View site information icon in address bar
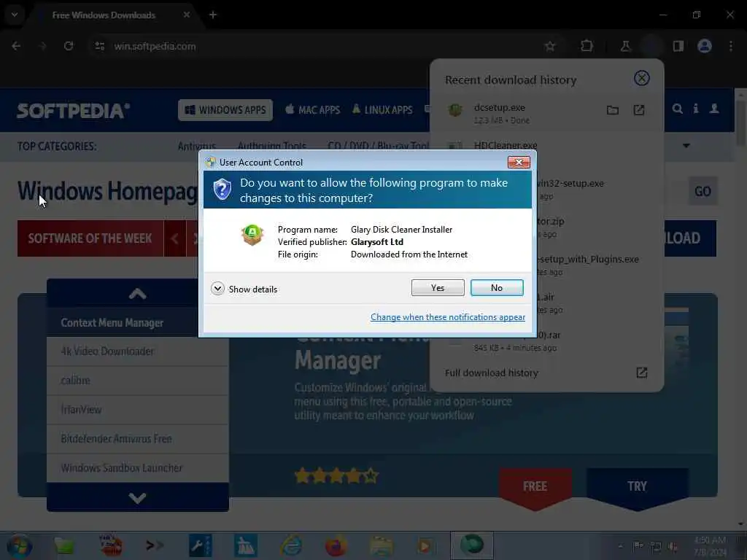747x560 pixels. point(99,46)
